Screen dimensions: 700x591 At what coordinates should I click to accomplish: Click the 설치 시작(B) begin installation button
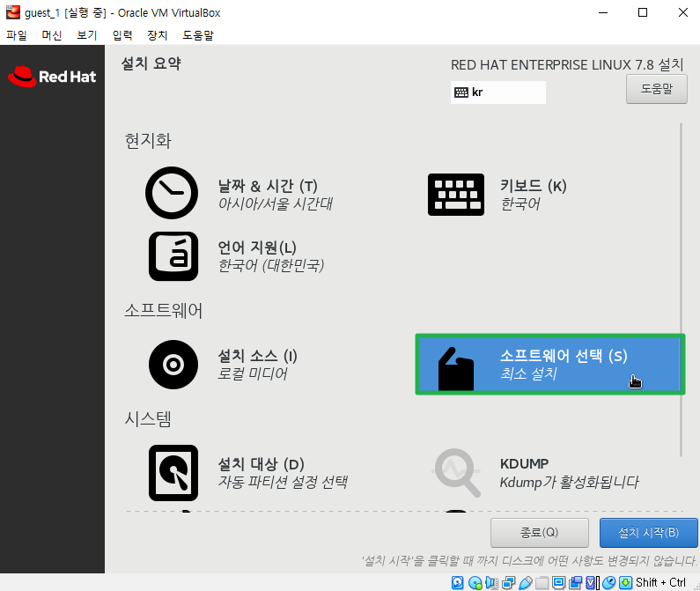[x=648, y=533]
